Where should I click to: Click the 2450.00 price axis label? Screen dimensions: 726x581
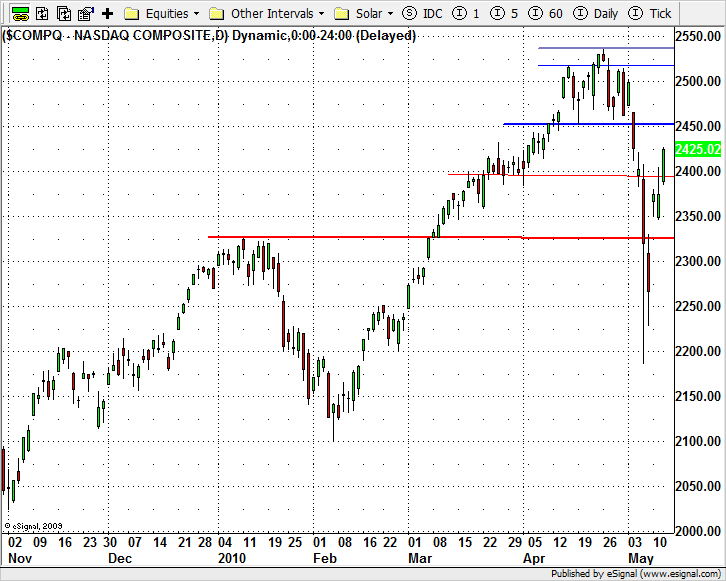pyautogui.click(x=698, y=126)
